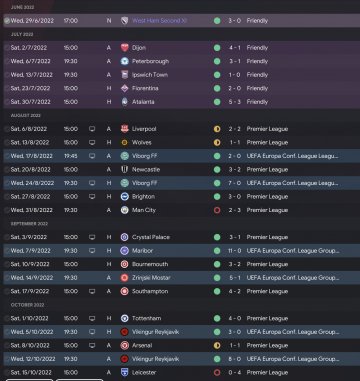The width and height of the screenshot is (360, 381).
Task: Click the Dijon club badge icon
Action: click(x=125, y=48)
